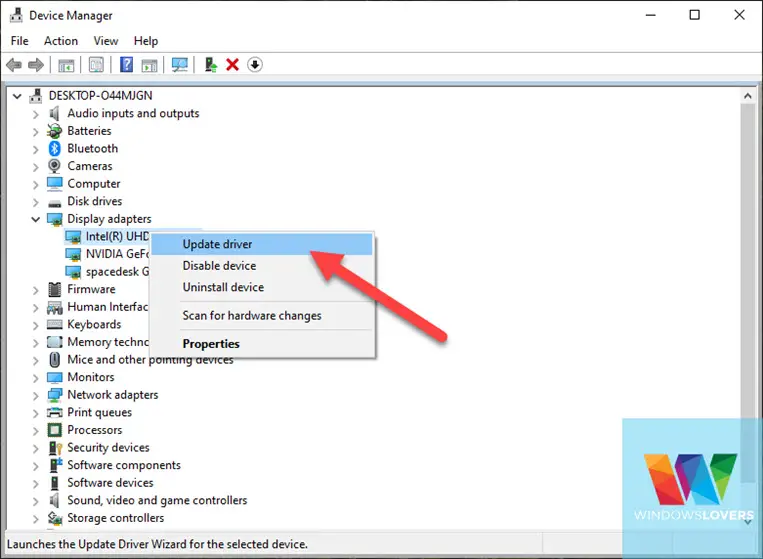Image resolution: width=763 pixels, height=559 pixels.
Task: Click the Properties sheet toolbar icon
Action: click(96, 65)
